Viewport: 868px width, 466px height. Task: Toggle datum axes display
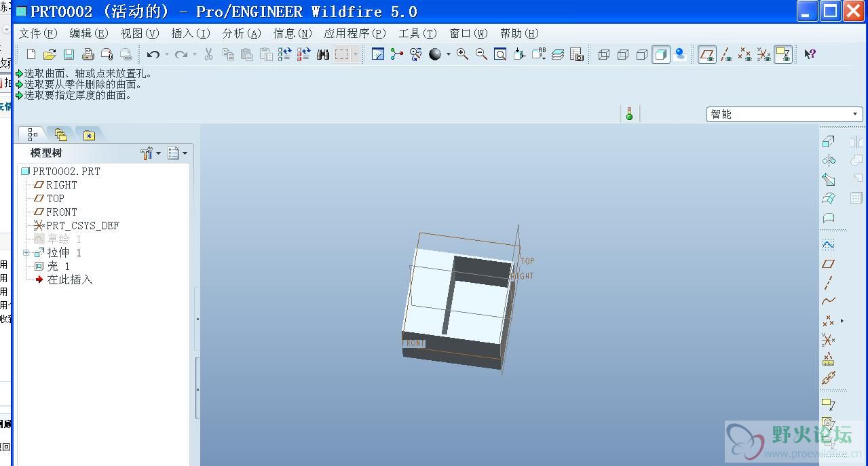pyautogui.click(x=726, y=54)
